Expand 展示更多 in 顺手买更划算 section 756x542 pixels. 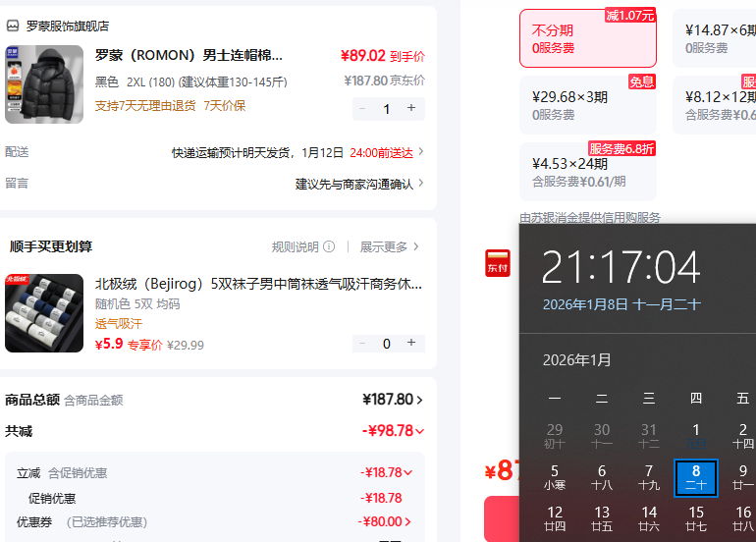[x=390, y=246]
